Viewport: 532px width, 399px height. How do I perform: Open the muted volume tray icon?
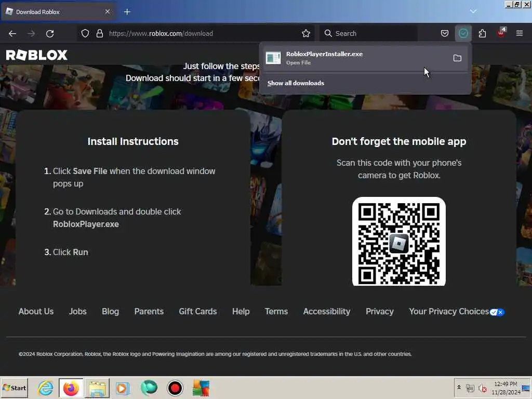point(482,388)
